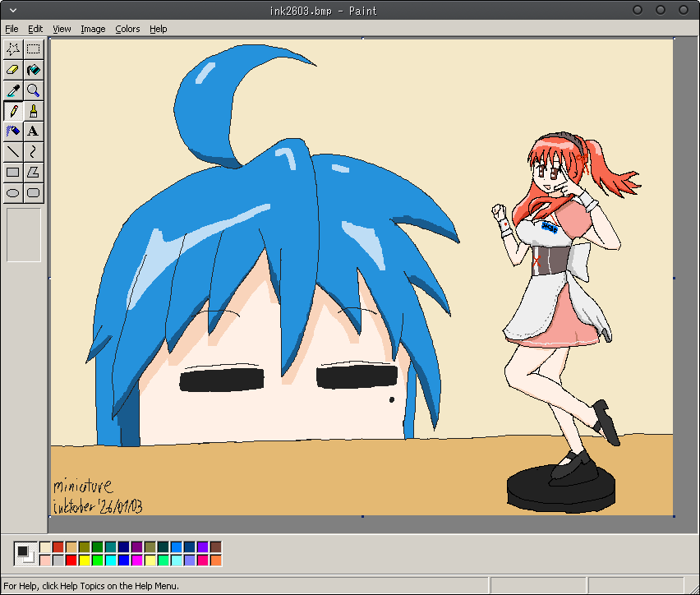Pick the navy blue swatch in top row
The height and width of the screenshot is (595, 700).
coord(124,547)
